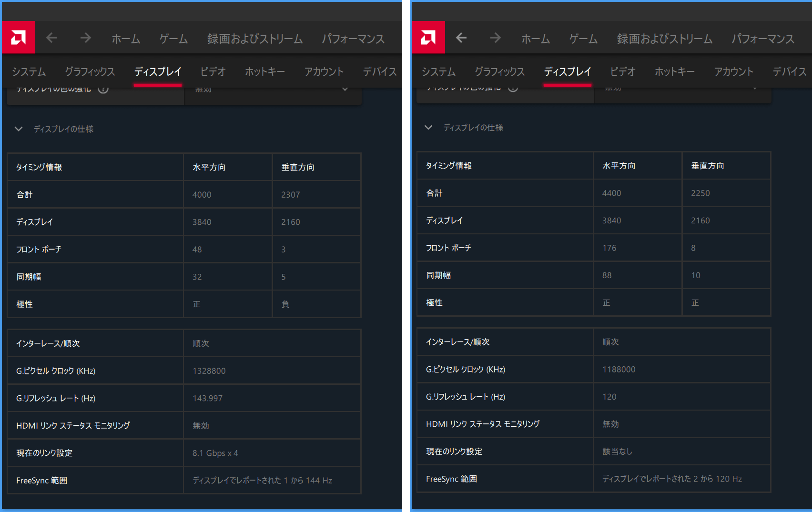Click sync width value 32

pyautogui.click(x=197, y=277)
